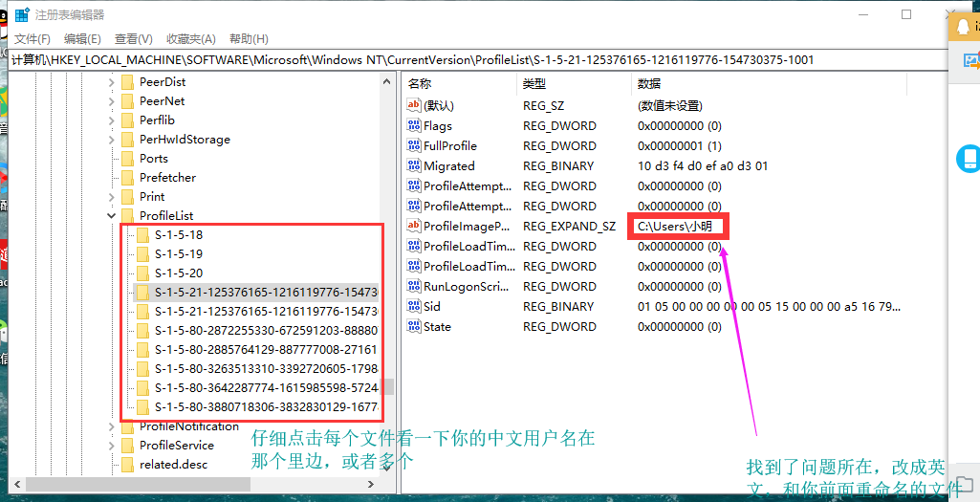The image size is (980, 502).
Task: Select the Migrated value name
Action: [x=448, y=165]
